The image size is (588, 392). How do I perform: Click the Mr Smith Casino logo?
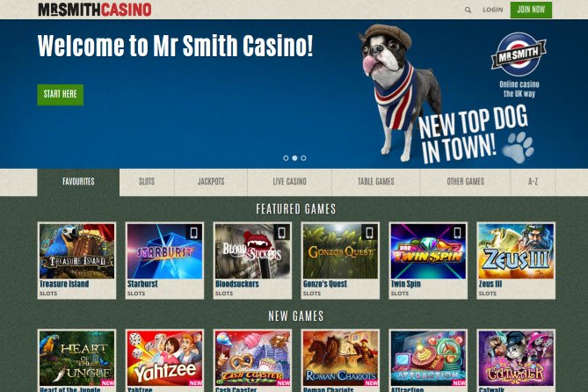(x=95, y=10)
